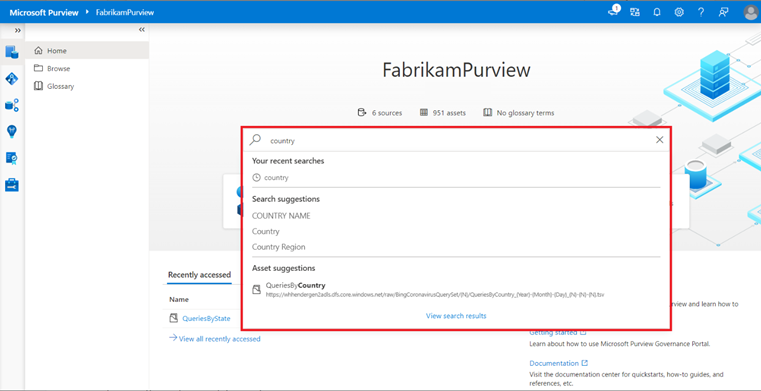The width and height of the screenshot is (761, 391).
Task: Click into the search box containing country
Action: click(x=456, y=140)
